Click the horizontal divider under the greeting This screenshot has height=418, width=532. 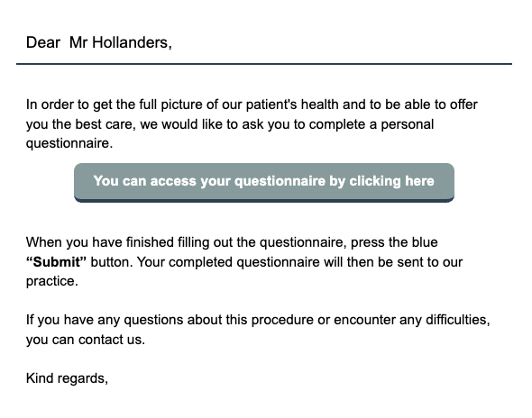coord(264,64)
